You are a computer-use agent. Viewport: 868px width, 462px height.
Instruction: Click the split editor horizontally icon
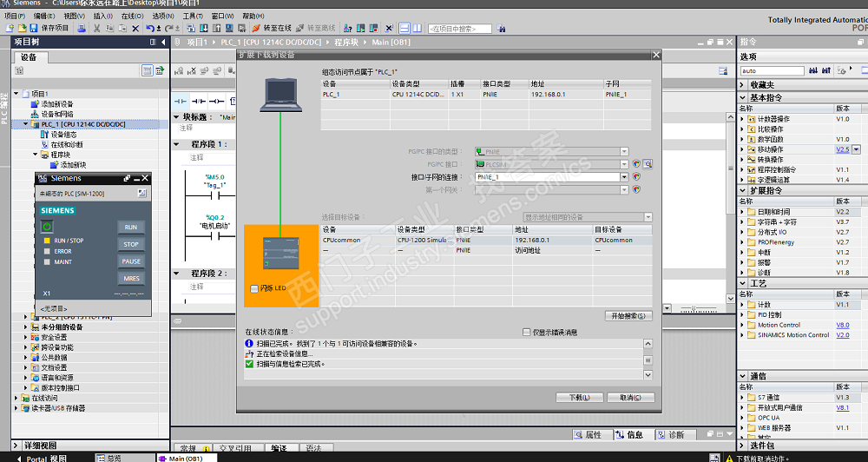tap(404, 29)
